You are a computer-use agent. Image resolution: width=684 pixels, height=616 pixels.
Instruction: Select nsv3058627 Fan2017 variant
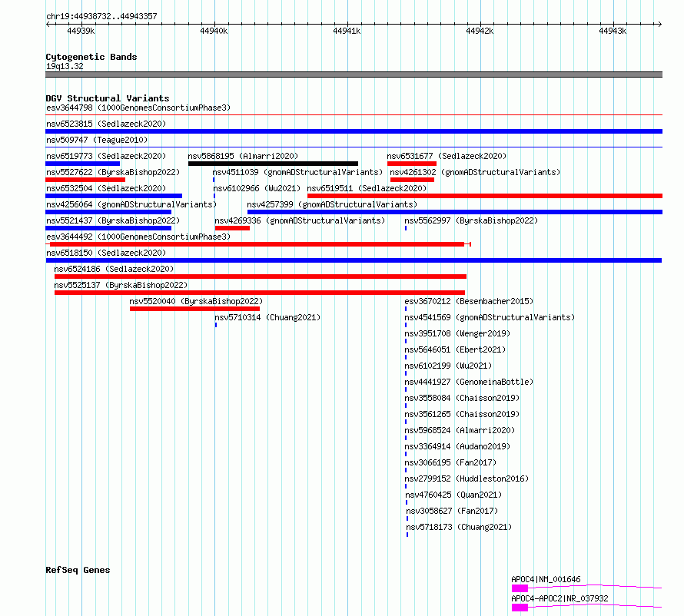coord(452,511)
